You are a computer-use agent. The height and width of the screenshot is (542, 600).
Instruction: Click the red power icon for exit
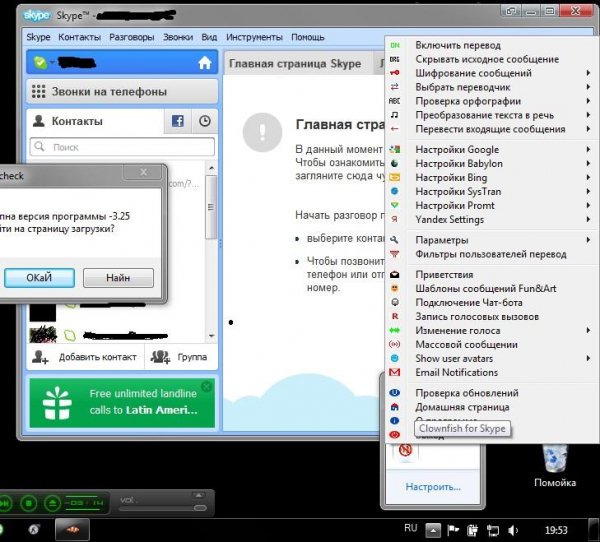[x=395, y=434]
